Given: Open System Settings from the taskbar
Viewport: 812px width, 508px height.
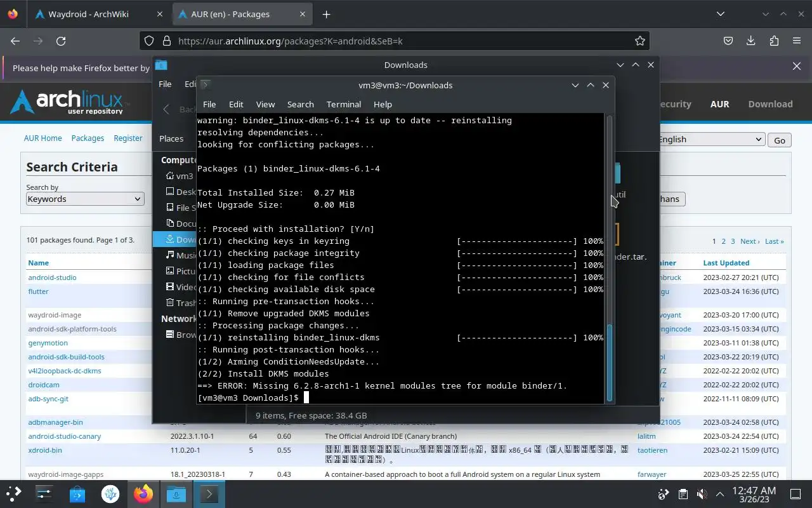Looking at the screenshot, I should pyautogui.click(x=44, y=493).
